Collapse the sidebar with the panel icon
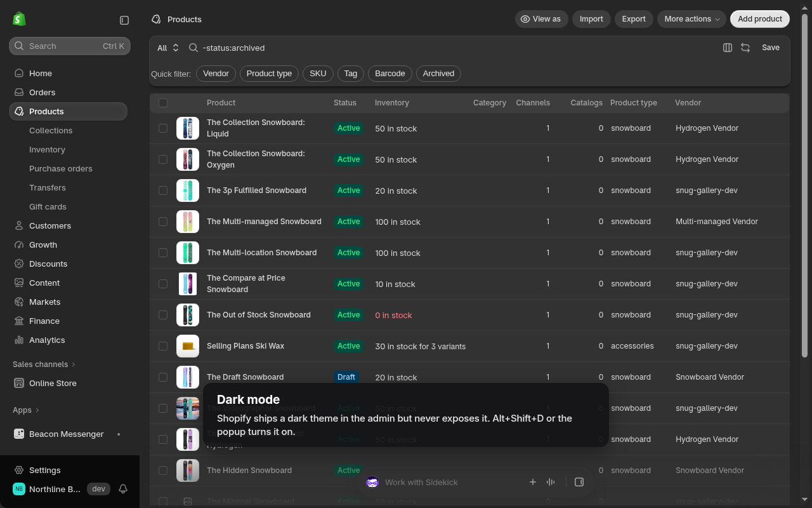Viewport: 812px width, 508px height. click(124, 20)
